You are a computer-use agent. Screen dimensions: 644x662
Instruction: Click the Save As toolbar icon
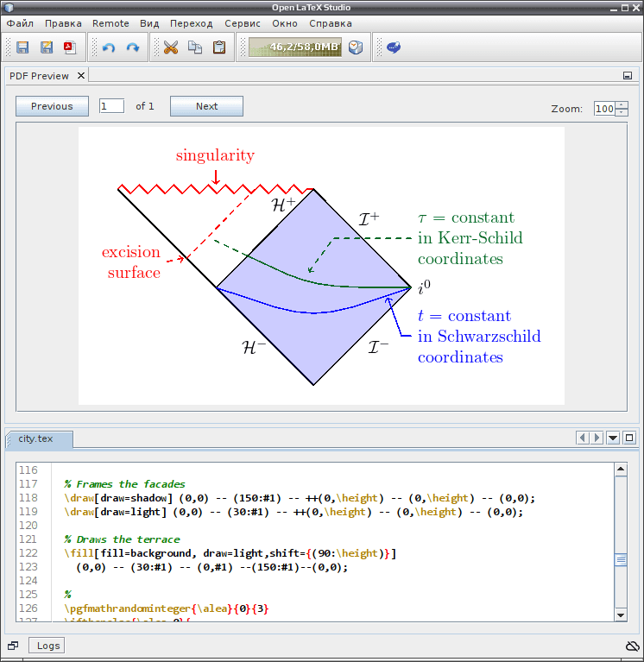coord(47,47)
